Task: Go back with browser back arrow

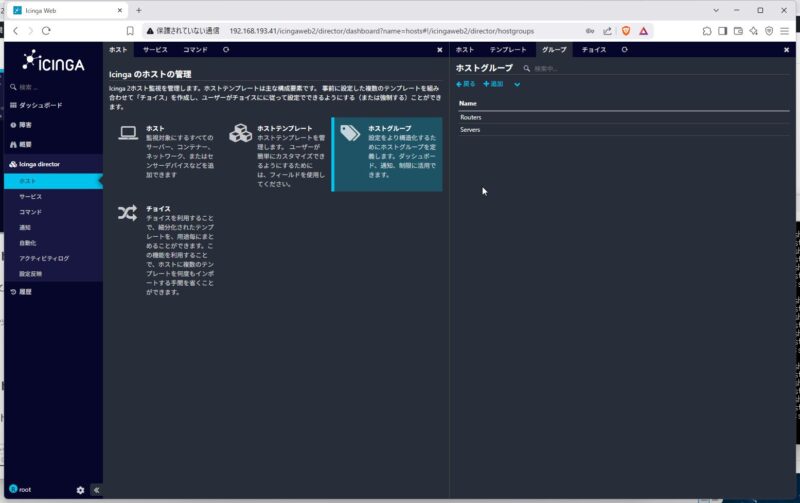Action: click(16, 31)
